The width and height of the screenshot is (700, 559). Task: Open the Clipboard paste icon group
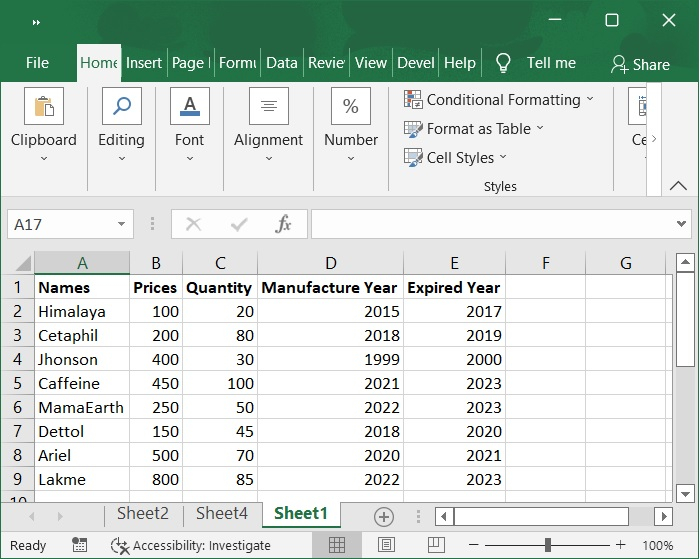(43, 106)
